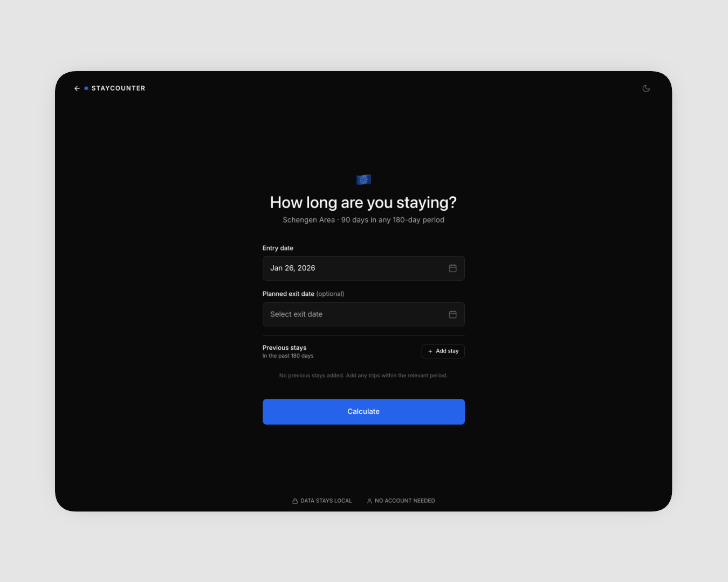Click the EU flag above the heading
Screen dimensions: 728x582
pos(363,179)
